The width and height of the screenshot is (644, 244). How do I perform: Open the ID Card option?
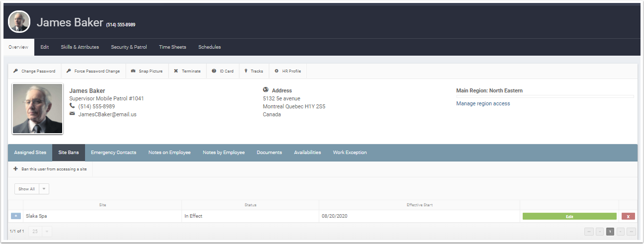(x=222, y=71)
